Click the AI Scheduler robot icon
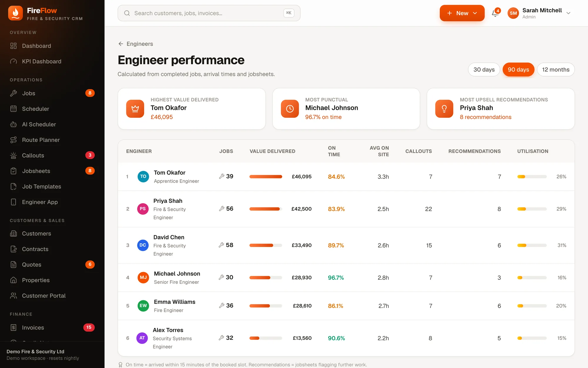588x368 pixels. pyautogui.click(x=14, y=125)
